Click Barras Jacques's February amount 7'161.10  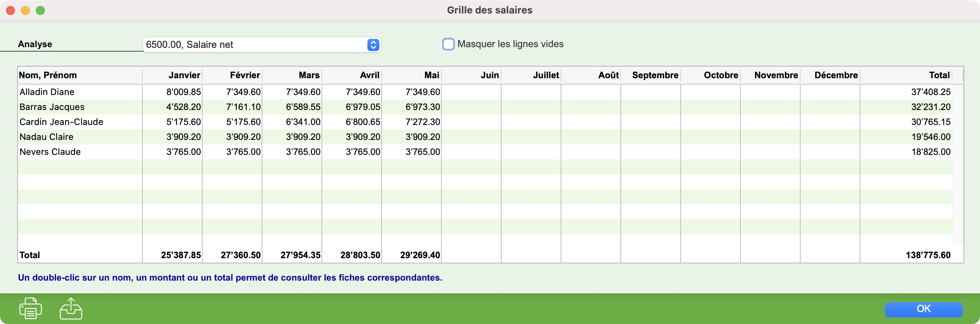[243, 107]
